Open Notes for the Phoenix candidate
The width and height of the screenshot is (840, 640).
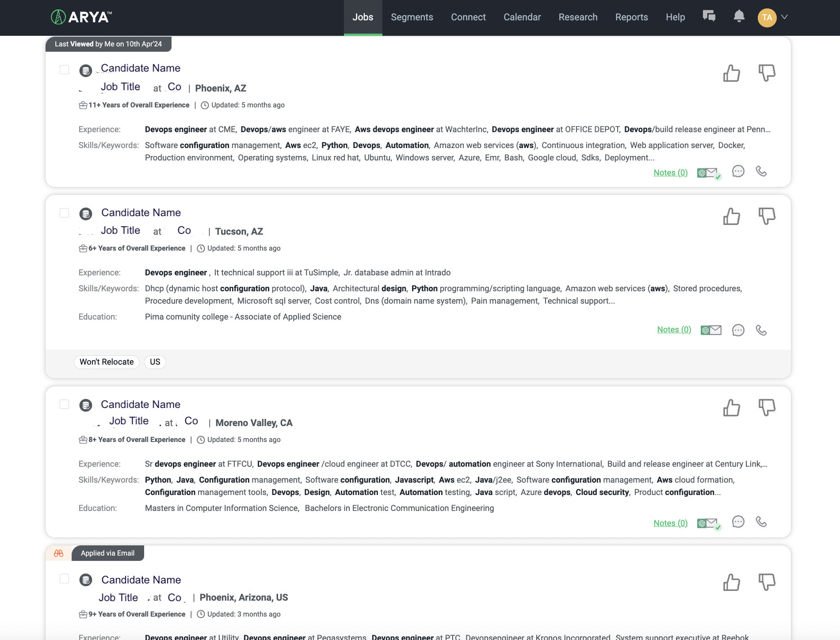click(x=670, y=172)
